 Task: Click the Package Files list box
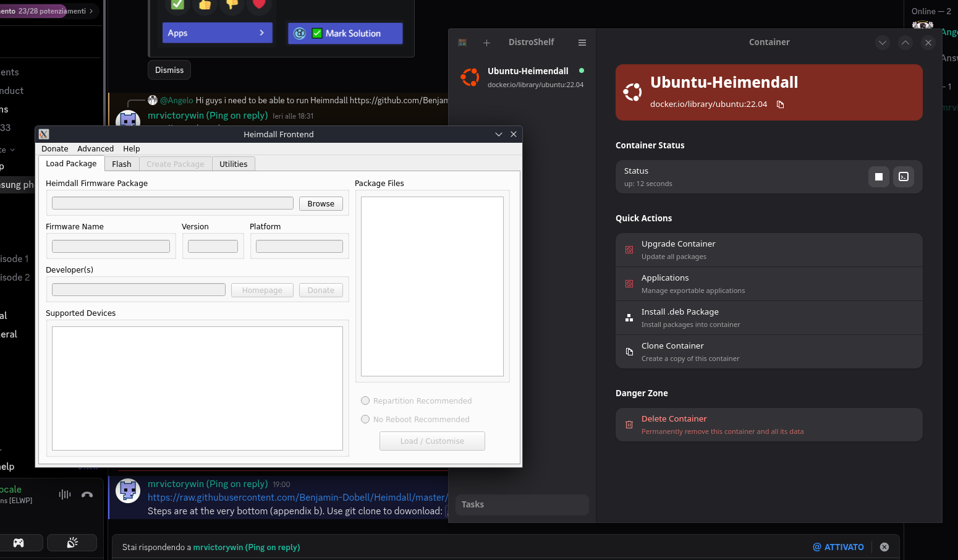click(x=432, y=286)
